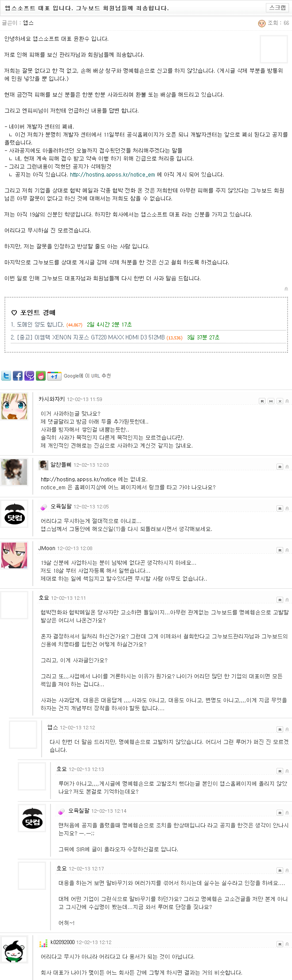Viewport: 292px width, 980px height.
Task: Click the report siren icon on 카시와자키's comment
Action: click(287, 401)
